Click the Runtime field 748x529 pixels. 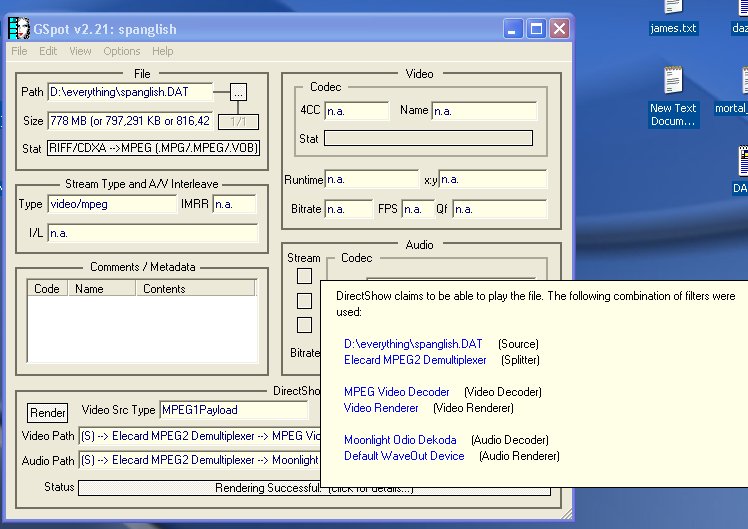[372, 179]
